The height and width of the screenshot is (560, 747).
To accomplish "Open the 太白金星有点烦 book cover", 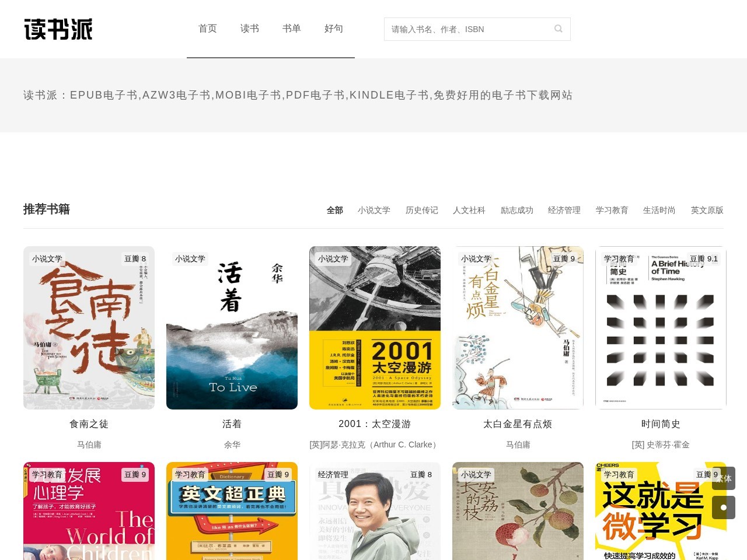I will tap(518, 328).
